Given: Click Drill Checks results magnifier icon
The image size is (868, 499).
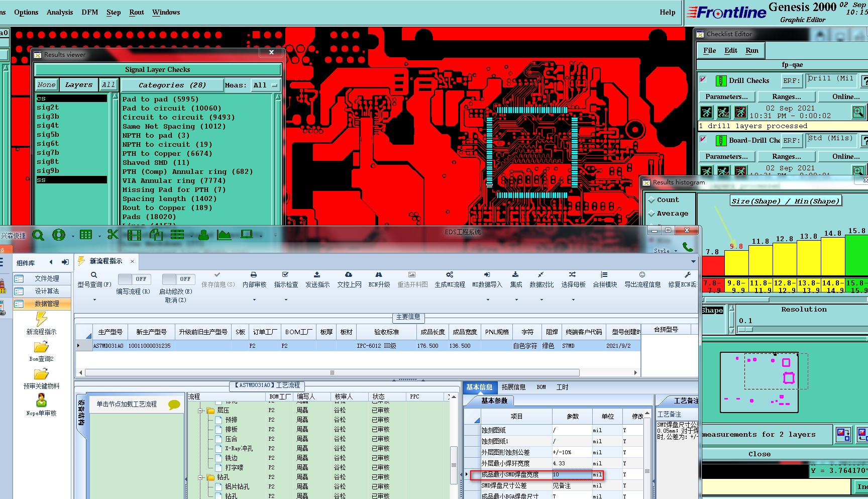Looking at the screenshot, I should point(858,112).
